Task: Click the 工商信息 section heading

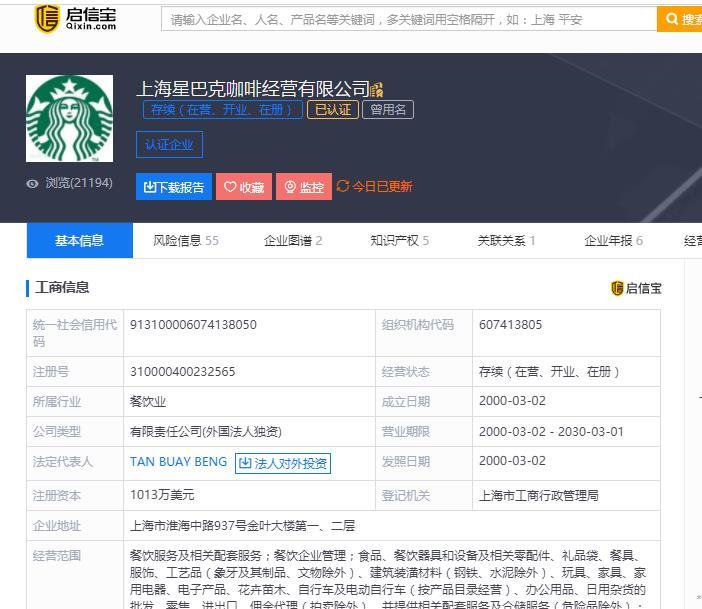Action: point(62,287)
